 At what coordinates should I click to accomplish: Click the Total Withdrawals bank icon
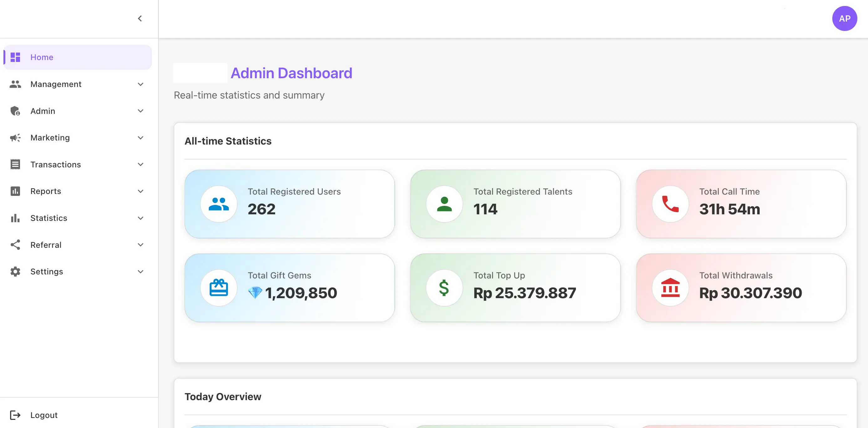670,288
